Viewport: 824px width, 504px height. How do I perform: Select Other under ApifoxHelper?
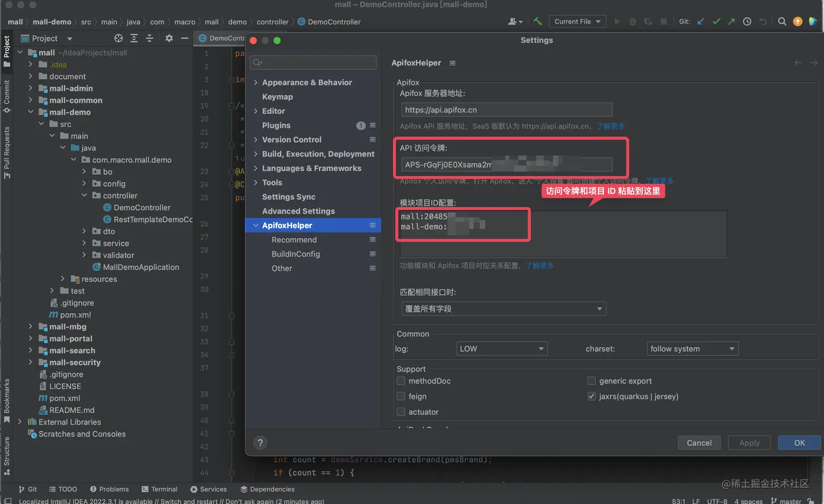[282, 268]
